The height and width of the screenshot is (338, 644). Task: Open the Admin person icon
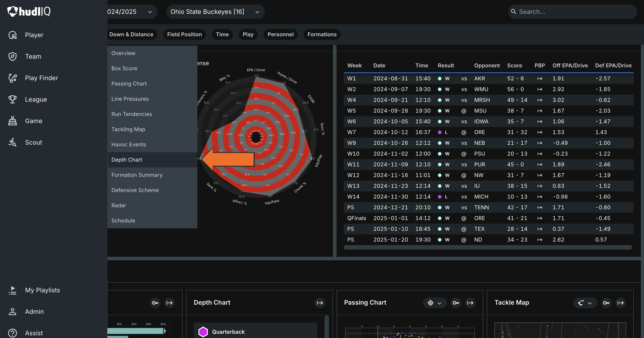(13, 312)
